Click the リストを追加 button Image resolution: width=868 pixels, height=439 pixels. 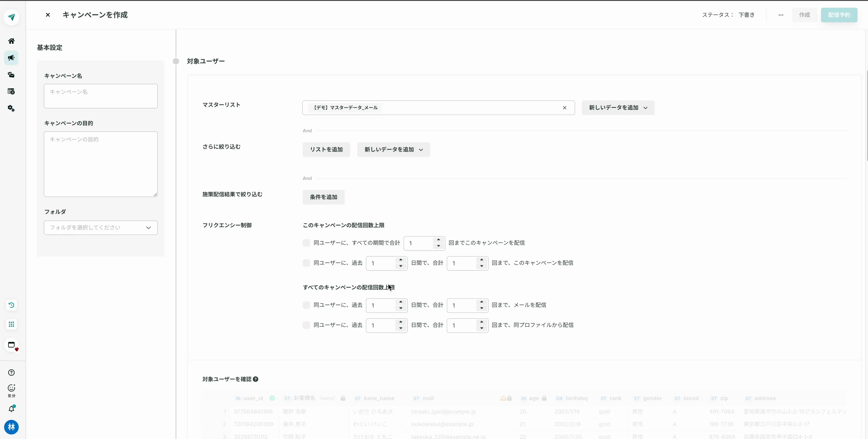326,149
